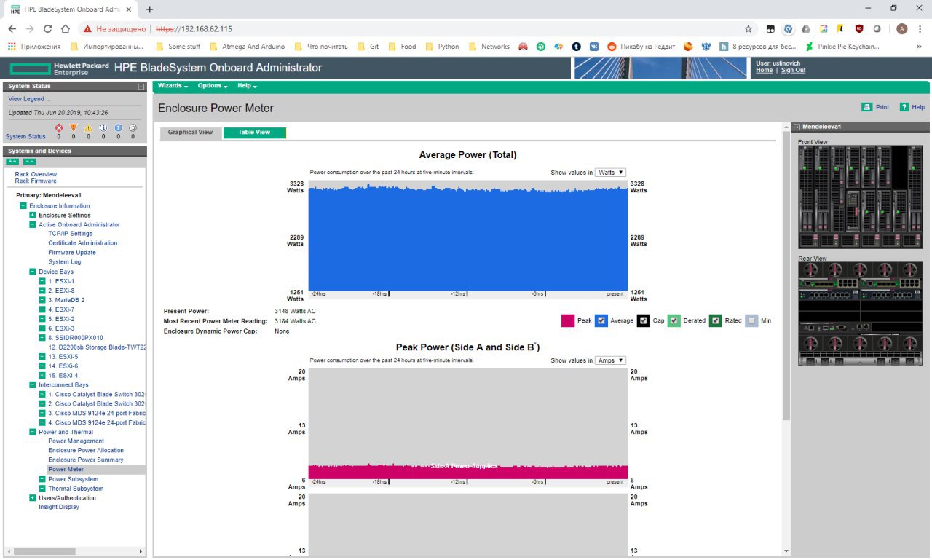Toggle the Derated legend checkbox
This screenshot has width=932, height=560.
click(674, 320)
